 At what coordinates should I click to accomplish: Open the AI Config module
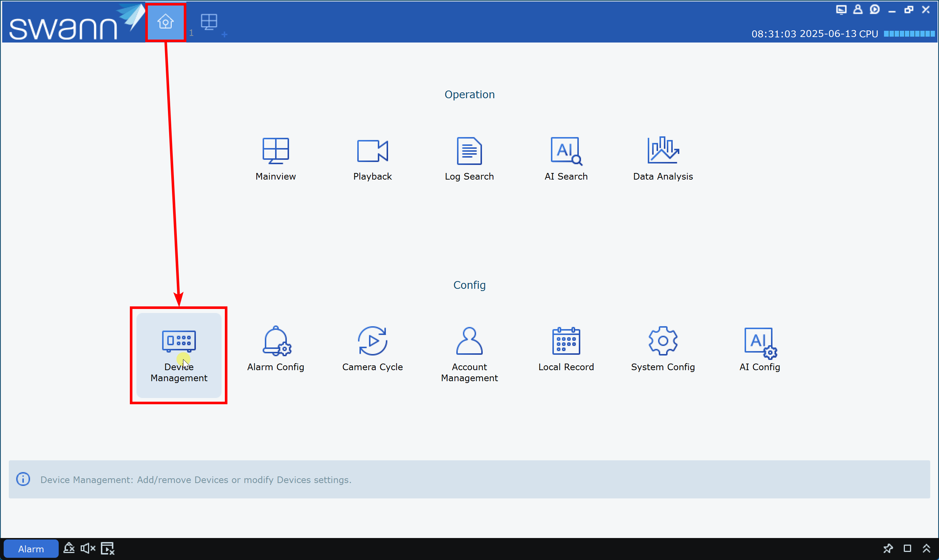click(x=760, y=348)
